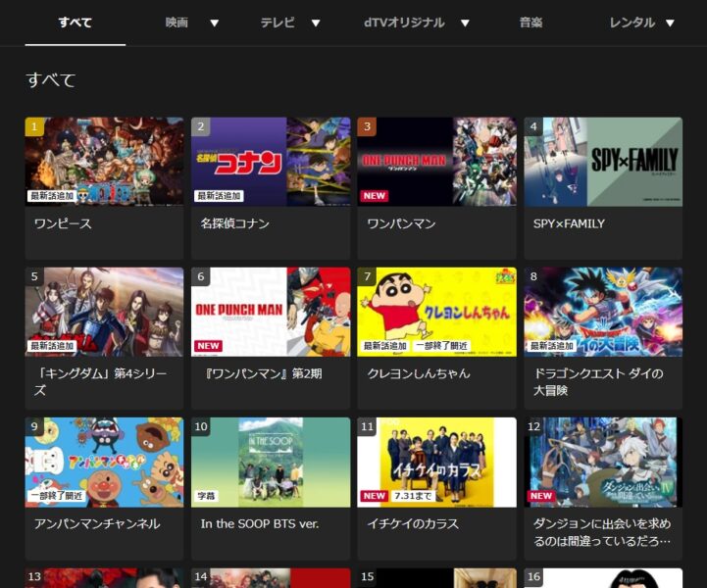The image size is (707, 588).
Task: Open the ワンピース thumbnail ranked 1
Action: pos(104,162)
